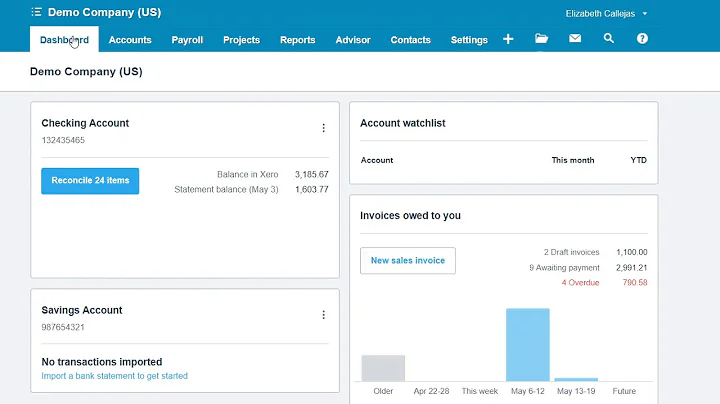The image size is (720, 404).
Task: Click account number 132435465
Action: pyautogui.click(x=63, y=140)
